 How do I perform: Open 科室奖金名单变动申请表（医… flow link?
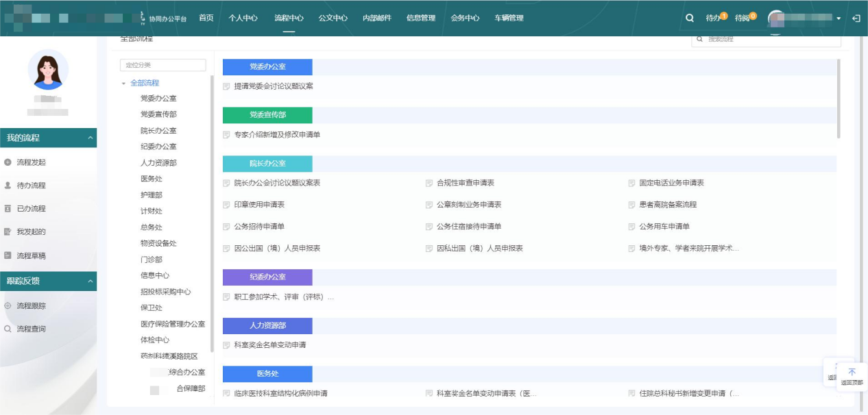point(487,394)
